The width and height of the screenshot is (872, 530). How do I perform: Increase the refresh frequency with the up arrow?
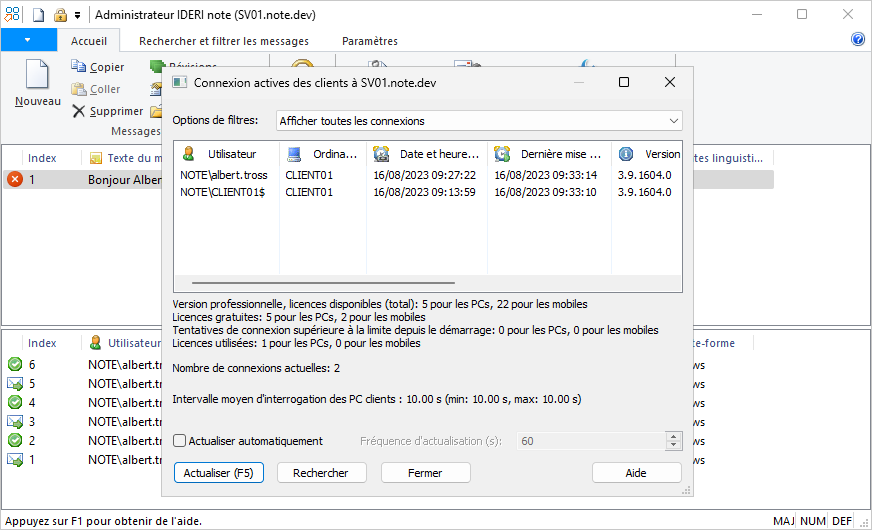pyautogui.click(x=673, y=437)
